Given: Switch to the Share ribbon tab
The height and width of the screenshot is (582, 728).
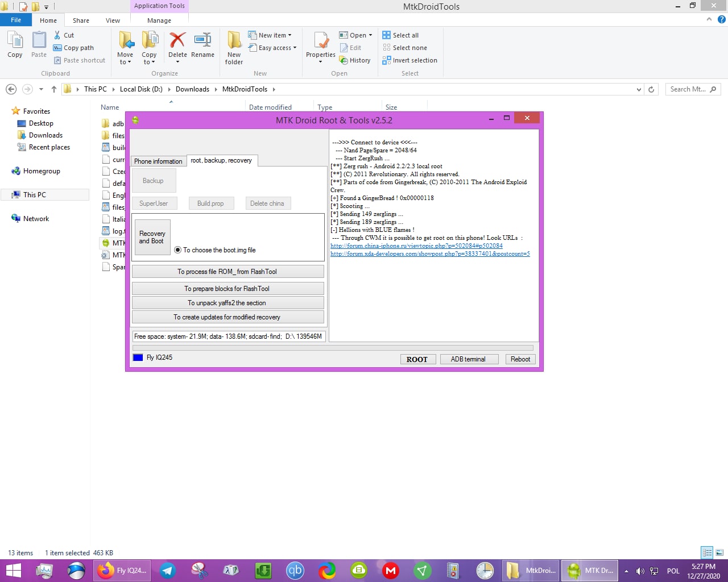Looking at the screenshot, I should pyautogui.click(x=81, y=20).
